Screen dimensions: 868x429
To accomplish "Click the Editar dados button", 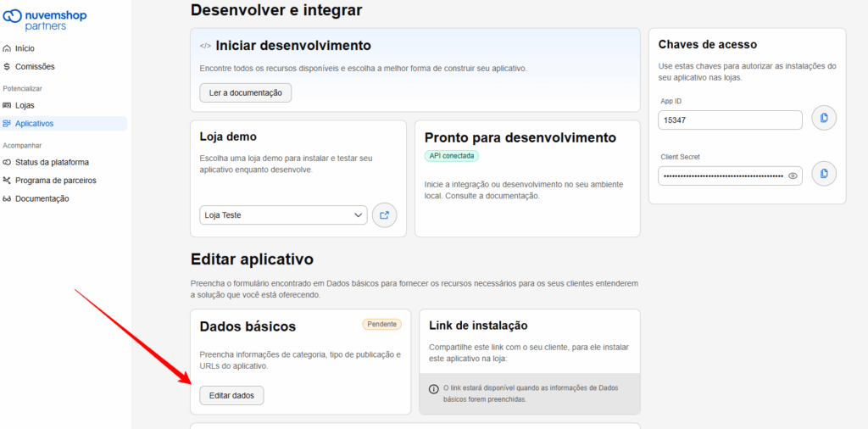I will 231,395.
